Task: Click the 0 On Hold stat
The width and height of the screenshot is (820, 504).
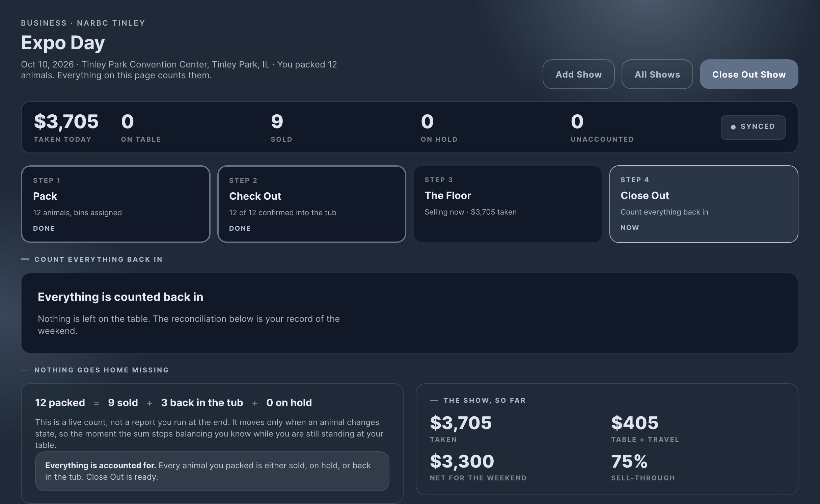Action: click(439, 127)
